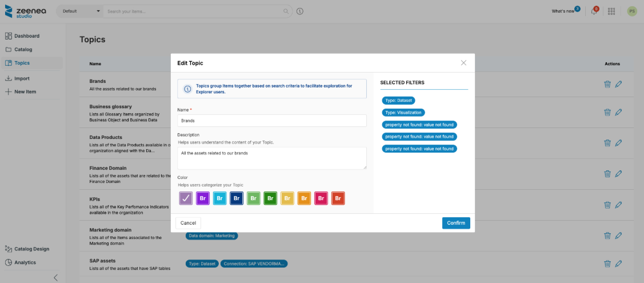
Task: Select the checked light purple color swatch
Action: pos(186,198)
